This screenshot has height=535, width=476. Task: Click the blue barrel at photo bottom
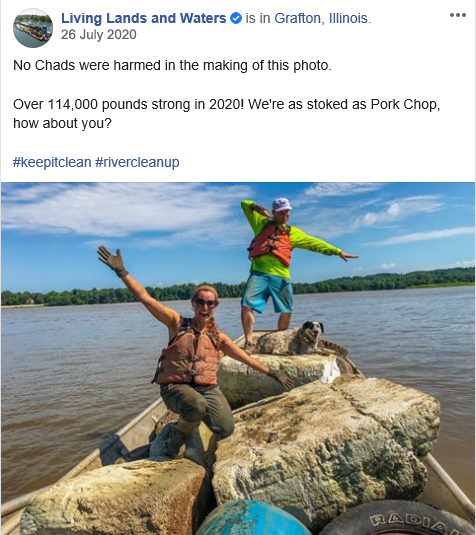pos(252,519)
